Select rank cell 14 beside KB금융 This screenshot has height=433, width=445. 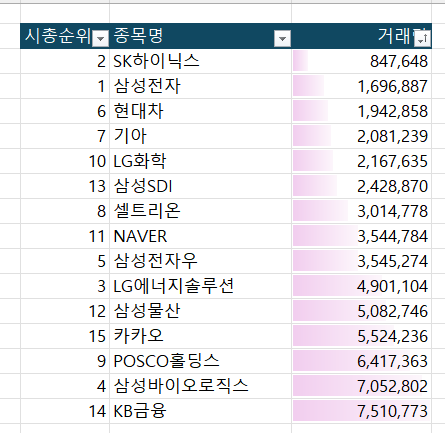click(65, 411)
